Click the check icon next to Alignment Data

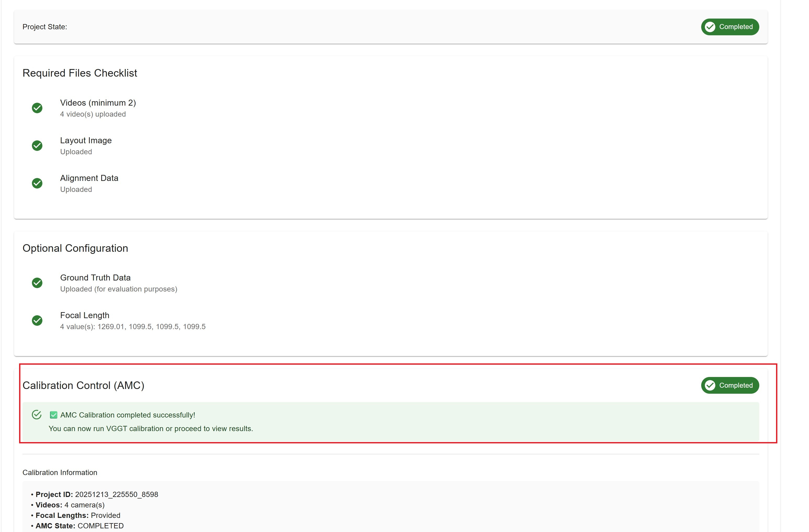tap(37, 184)
